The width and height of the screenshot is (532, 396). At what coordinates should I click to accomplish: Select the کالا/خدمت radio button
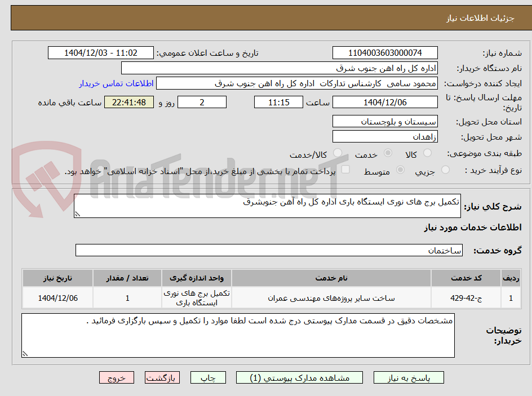pyautogui.click(x=338, y=153)
